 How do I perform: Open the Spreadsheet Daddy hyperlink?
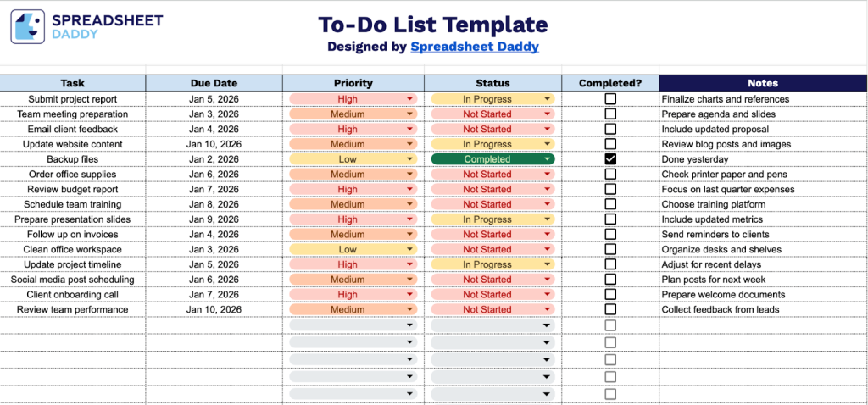tap(474, 47)
